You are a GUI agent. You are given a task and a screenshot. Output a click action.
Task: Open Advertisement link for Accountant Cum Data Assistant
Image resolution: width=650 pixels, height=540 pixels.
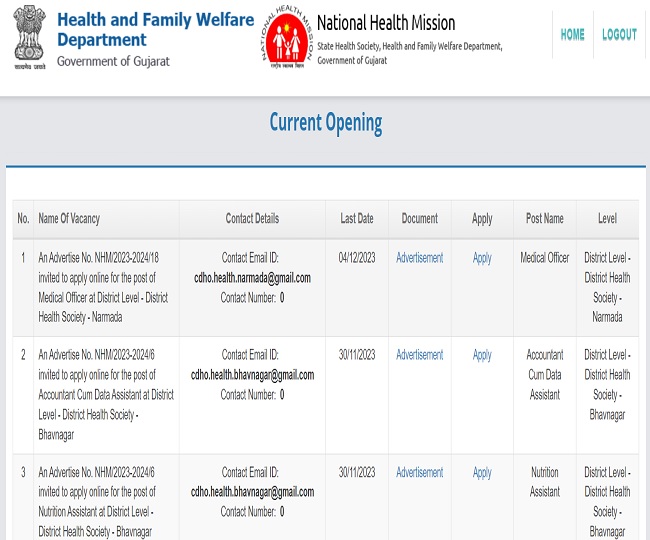419,355
